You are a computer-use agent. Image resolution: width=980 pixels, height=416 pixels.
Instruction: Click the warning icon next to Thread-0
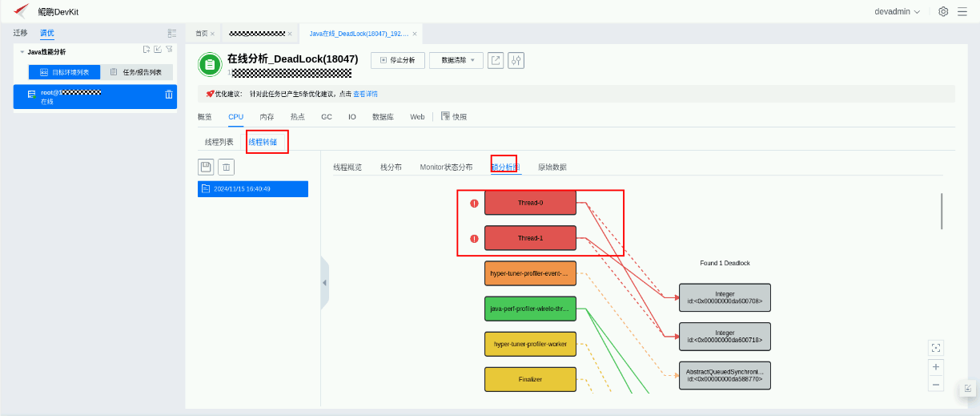tap(474, 204)
